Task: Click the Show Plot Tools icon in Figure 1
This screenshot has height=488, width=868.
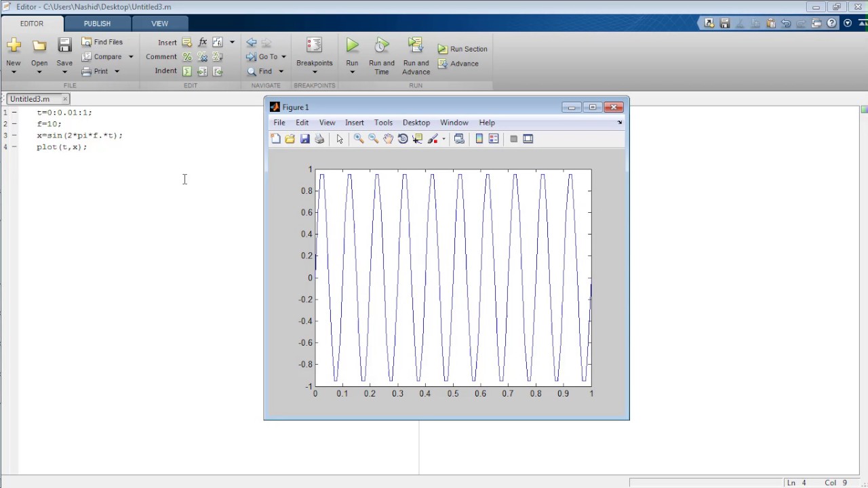Action: click(x=528, y=139)
